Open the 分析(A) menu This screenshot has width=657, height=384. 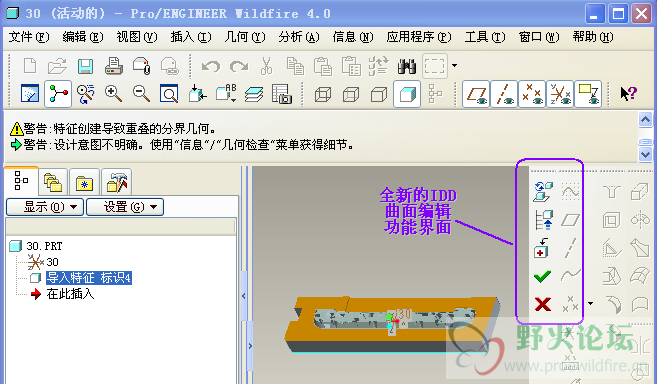click(x=299, y=37)
